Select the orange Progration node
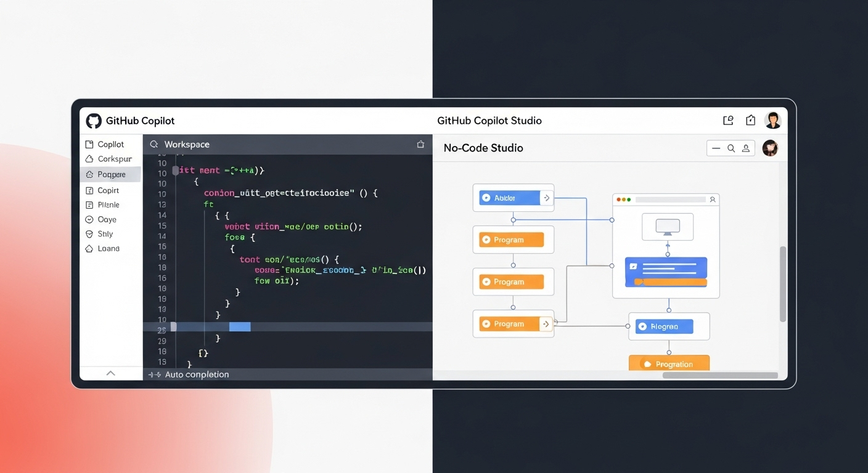This screenshot has height=473, width=868. click(x=669, y=363)
